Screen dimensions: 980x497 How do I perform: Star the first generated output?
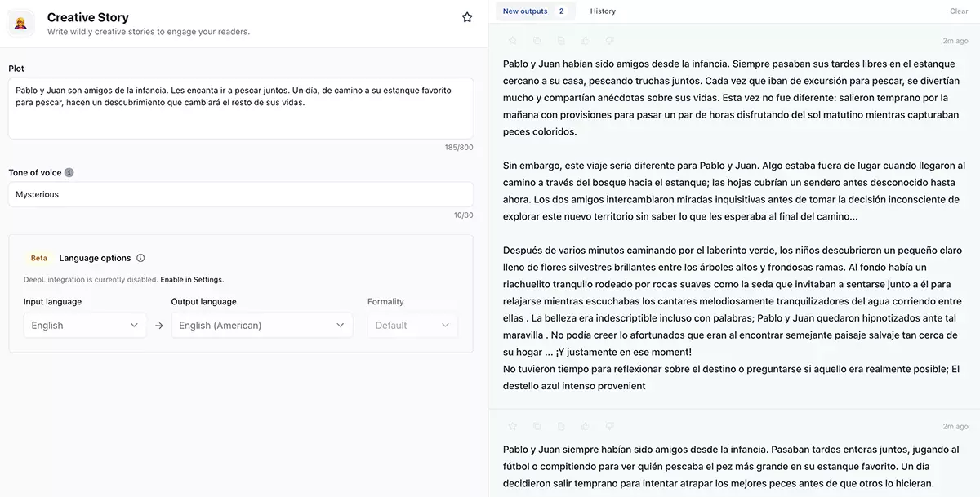[512, 38]
